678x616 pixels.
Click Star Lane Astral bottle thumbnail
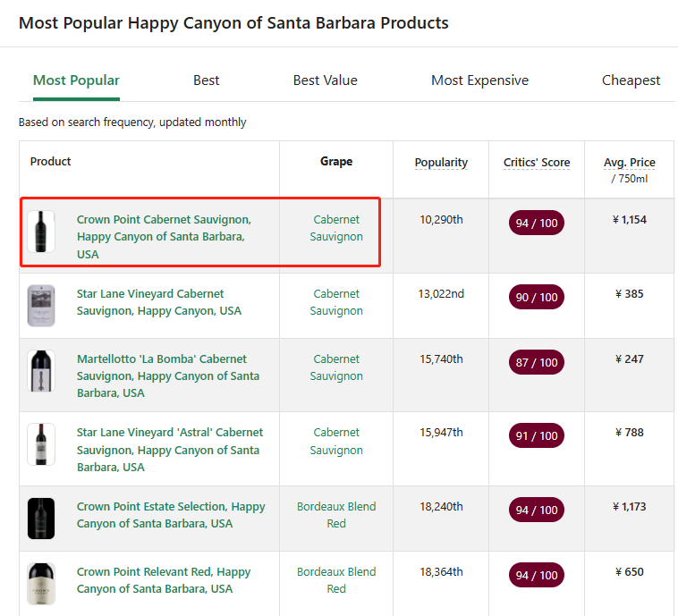pos(41,444)
